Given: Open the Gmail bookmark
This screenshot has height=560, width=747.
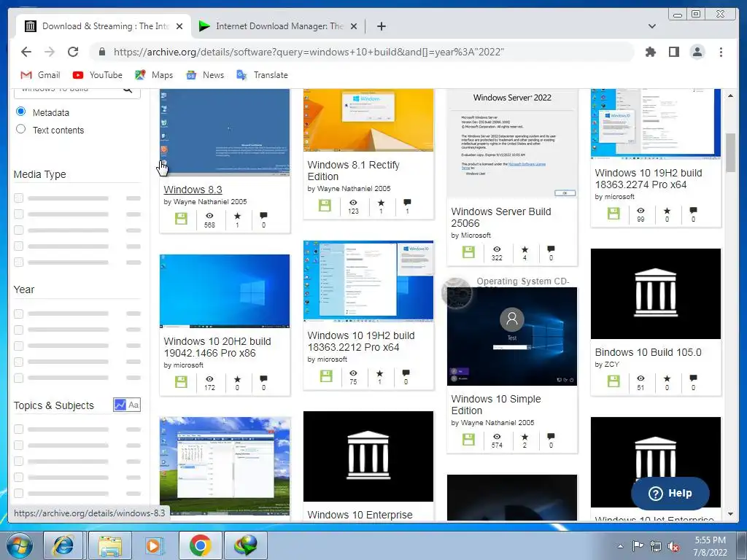Looking at the screenshot, I should tap(40, 75).
